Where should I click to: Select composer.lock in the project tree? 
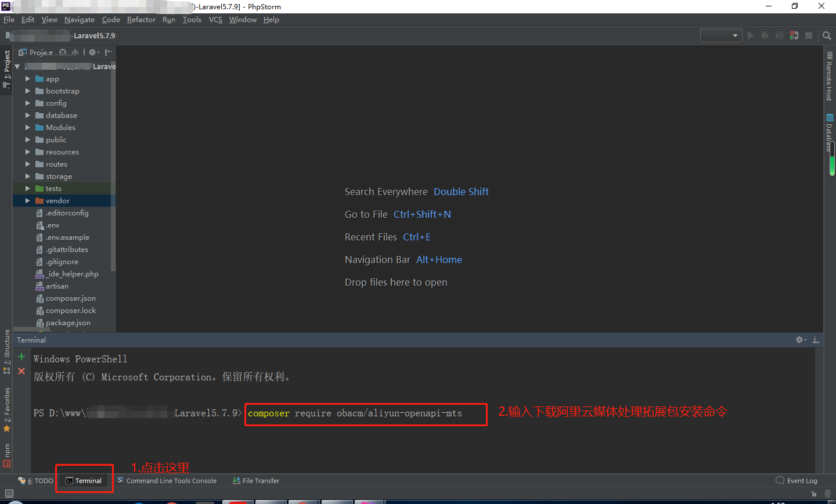click(70, 311)
